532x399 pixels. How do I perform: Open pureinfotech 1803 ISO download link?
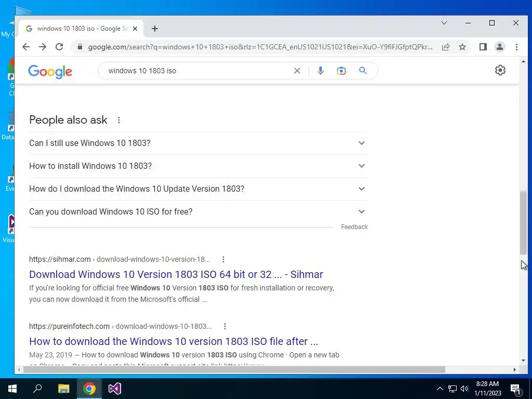(x=174, y=341)
